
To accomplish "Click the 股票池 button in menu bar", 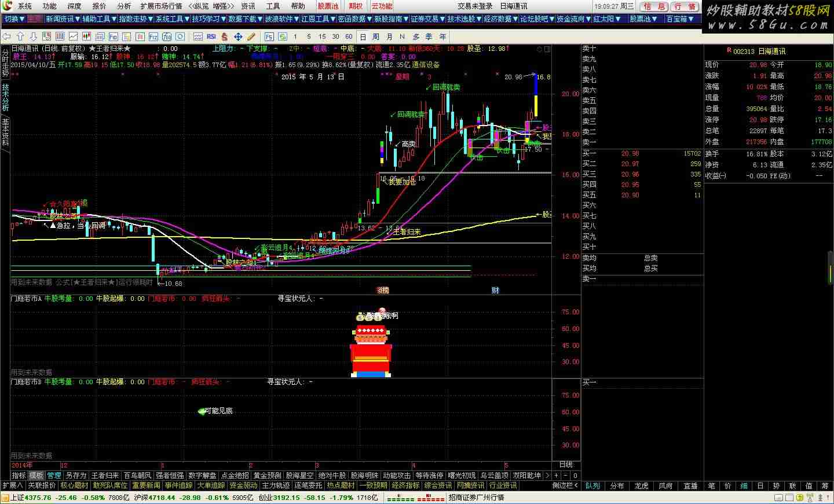I will [x=328, y=6].
